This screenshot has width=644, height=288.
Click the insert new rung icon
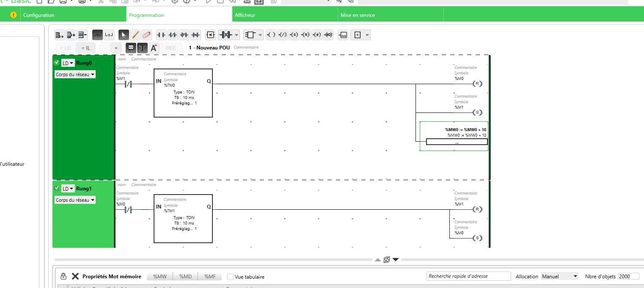point(60,35)
